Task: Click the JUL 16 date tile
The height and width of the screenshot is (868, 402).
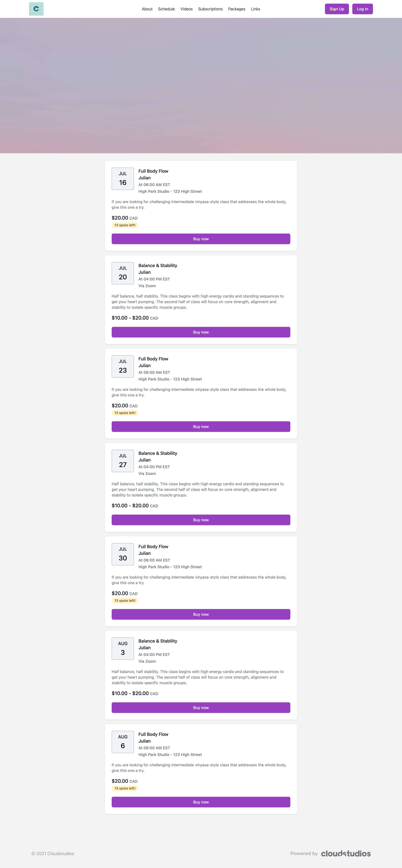Action: 123,179
